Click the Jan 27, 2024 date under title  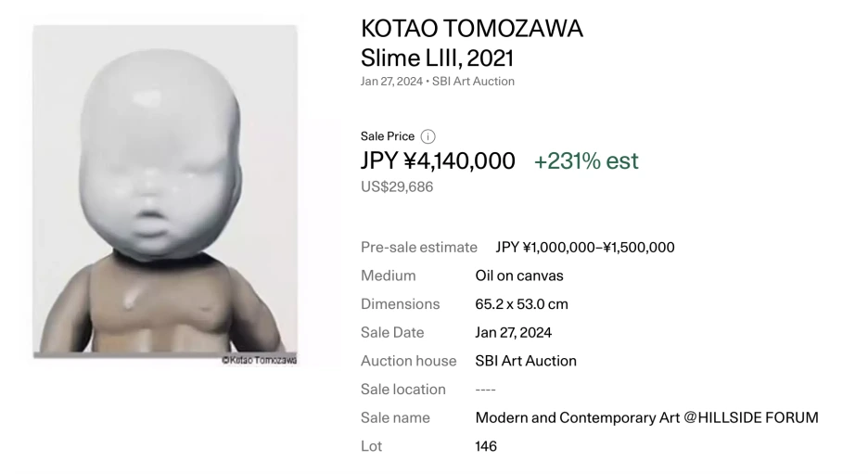392,82
